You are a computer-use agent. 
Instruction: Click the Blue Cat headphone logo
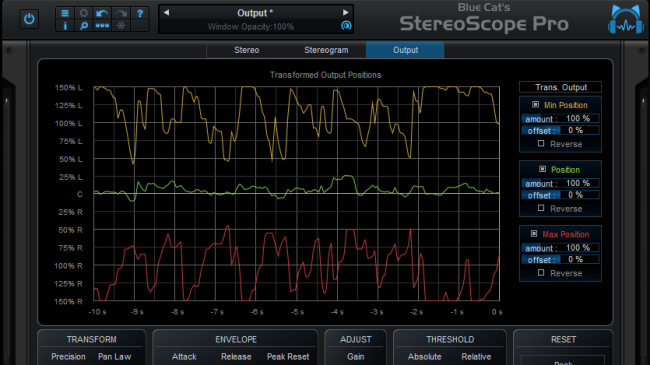(x=626, y=19)
